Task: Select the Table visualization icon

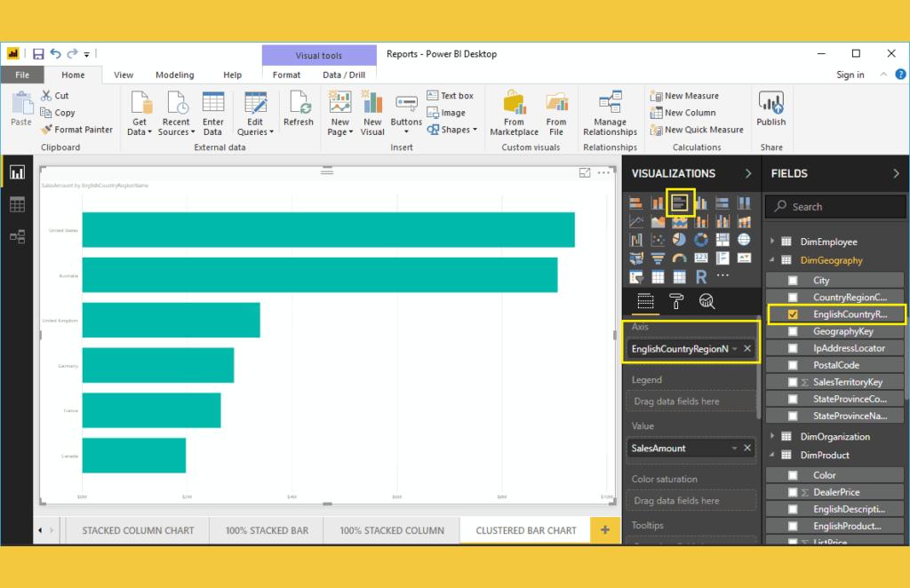Action: [x=659, y=275]
